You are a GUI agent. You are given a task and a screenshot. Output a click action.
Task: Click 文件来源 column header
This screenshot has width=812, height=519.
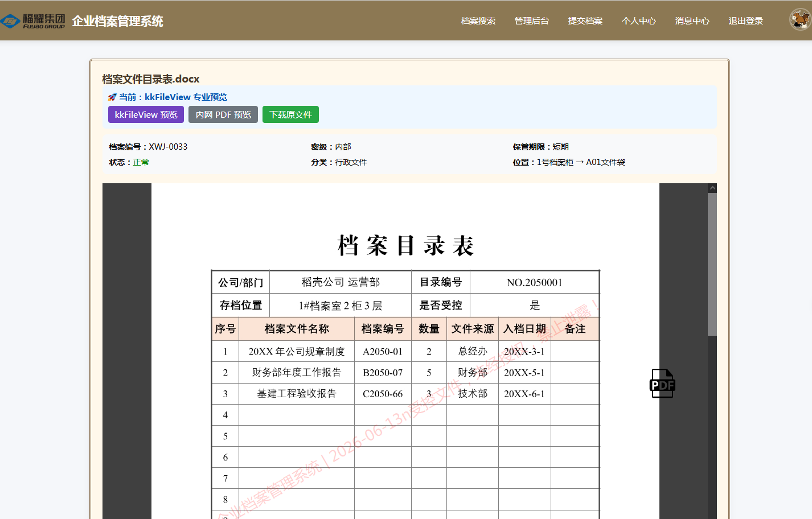(473, 329)
